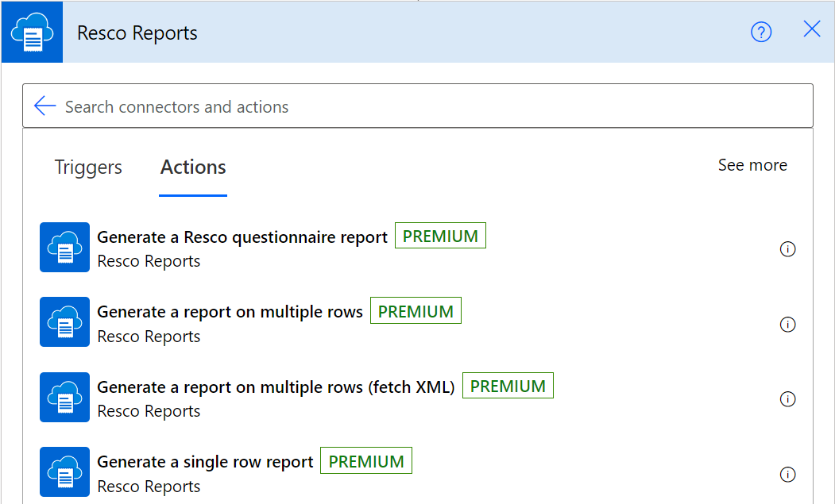
Task: Switch to the Triggers tab
Action: pyautogui.click(x=88, y=167)
